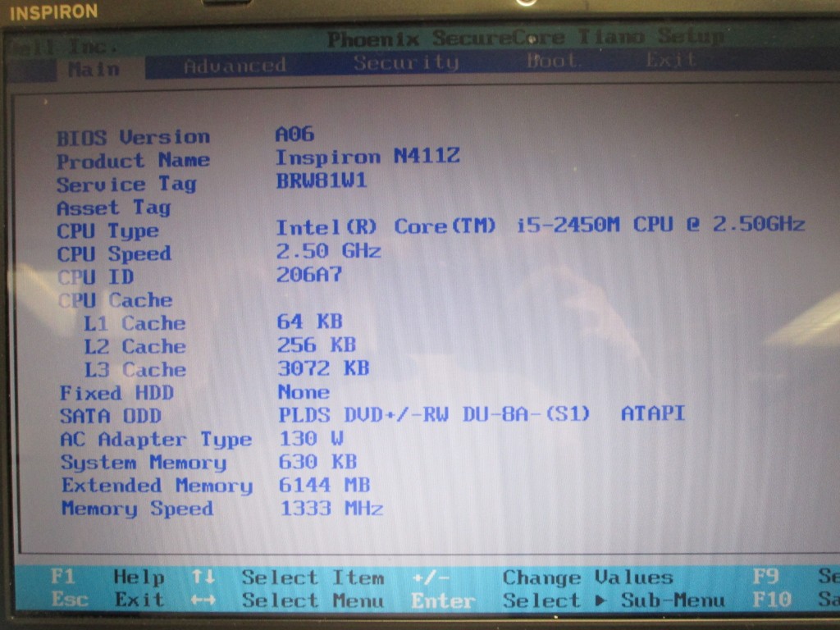The width and height of the screenshot is (840, 630).
Task: Select Inspiron N411Z product name value
Action: pyautogui.click(x=367, y=157)
